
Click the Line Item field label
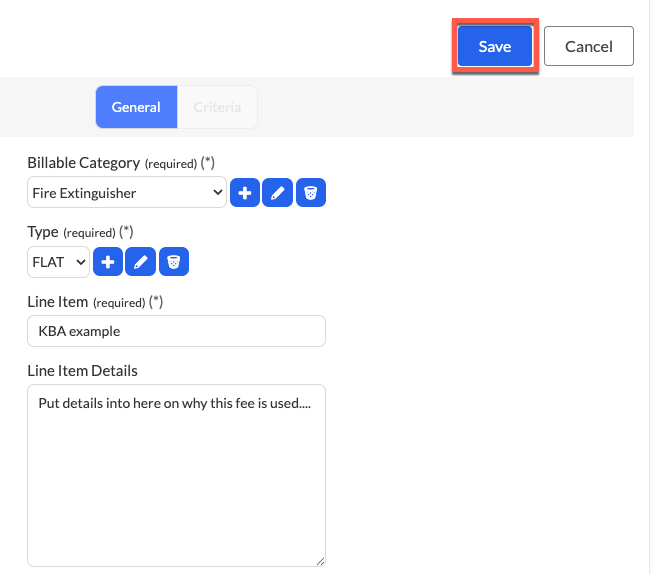[x=57, y=302]
